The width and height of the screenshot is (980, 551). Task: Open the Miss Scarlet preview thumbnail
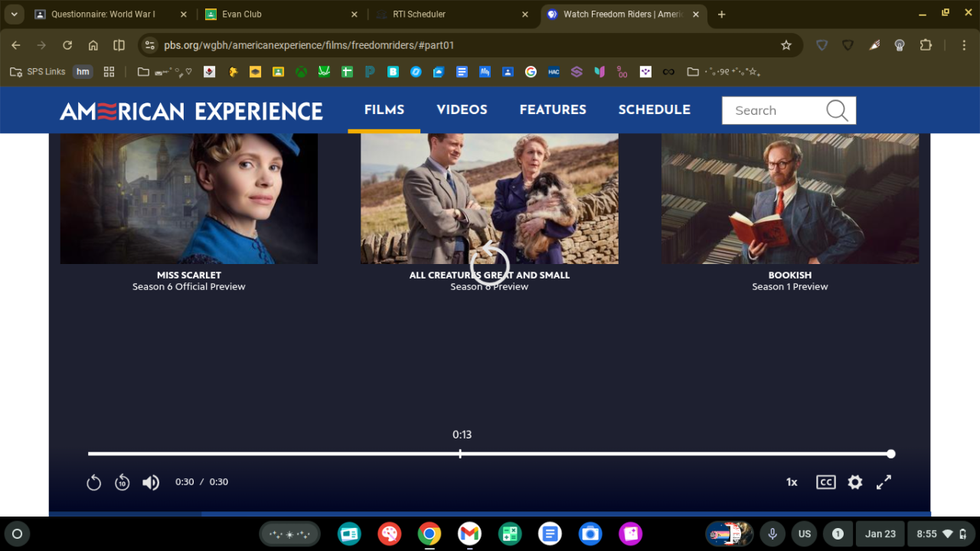coord(189,199)
